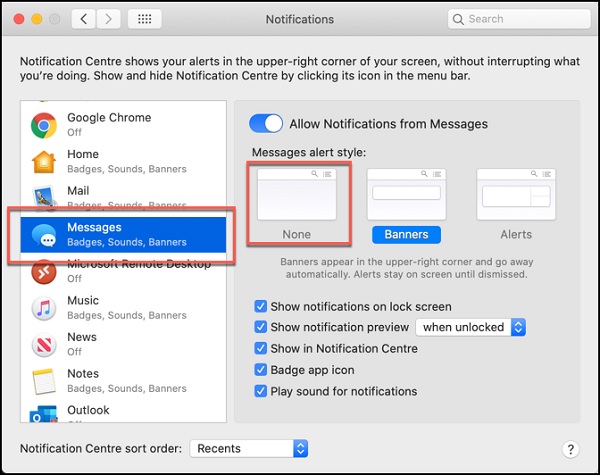
Task: Click the Home app icon
Action: (x=43, y=162)
